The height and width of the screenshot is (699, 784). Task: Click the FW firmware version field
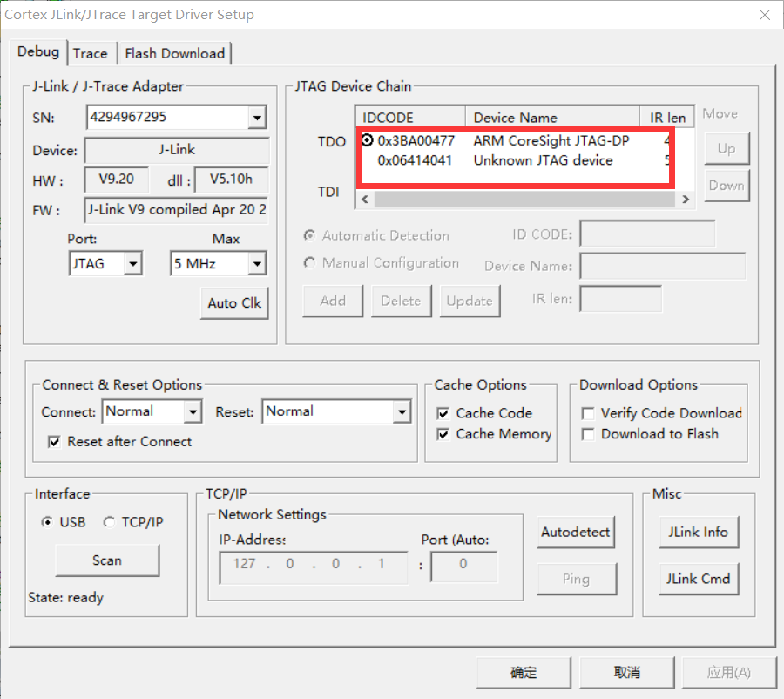[x=177, y=210]
